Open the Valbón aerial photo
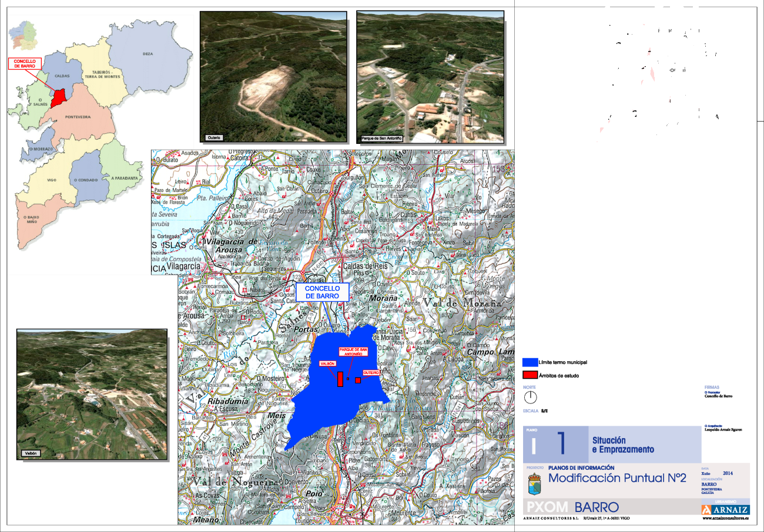Viewport: 764px width, 532px height. point(92,393)
